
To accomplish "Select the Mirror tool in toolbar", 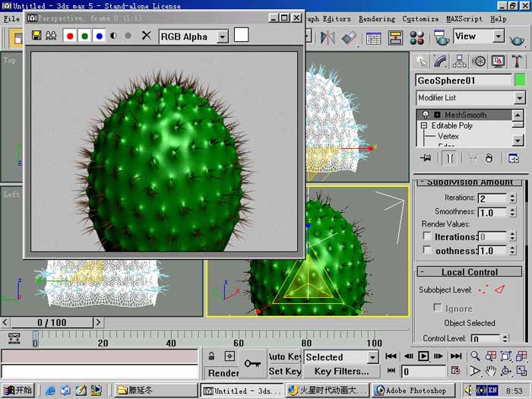I will [x=328, y=38].
